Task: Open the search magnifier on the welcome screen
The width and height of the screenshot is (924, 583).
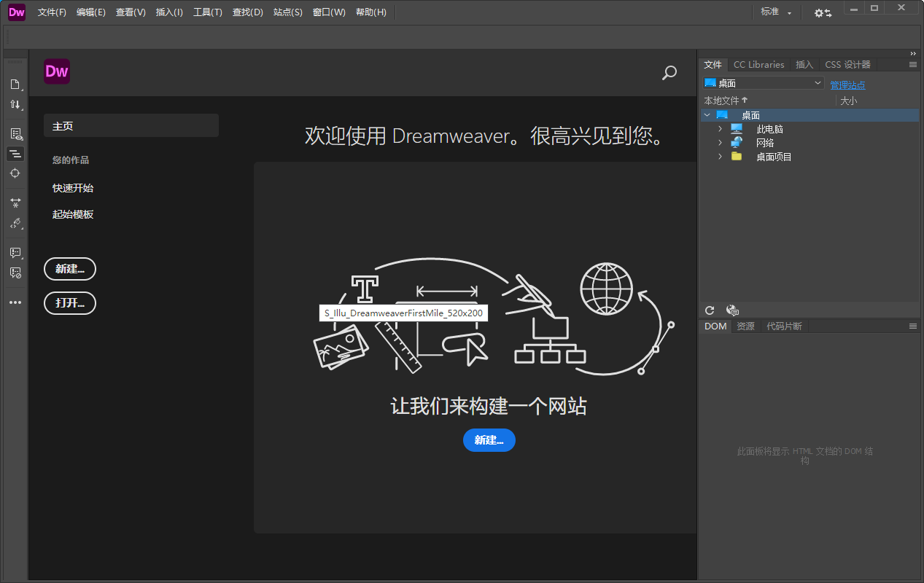Action: 669,73
